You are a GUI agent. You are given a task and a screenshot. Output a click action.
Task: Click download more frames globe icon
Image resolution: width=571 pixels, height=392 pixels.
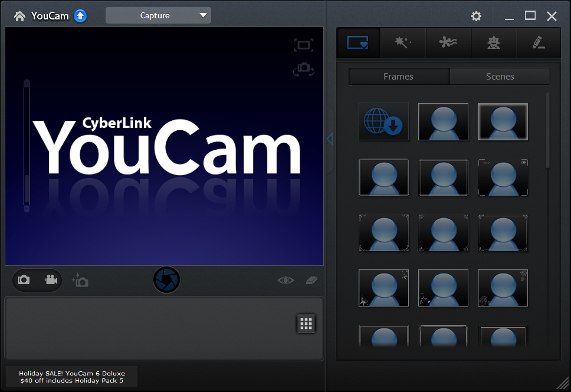click(383, 121)
